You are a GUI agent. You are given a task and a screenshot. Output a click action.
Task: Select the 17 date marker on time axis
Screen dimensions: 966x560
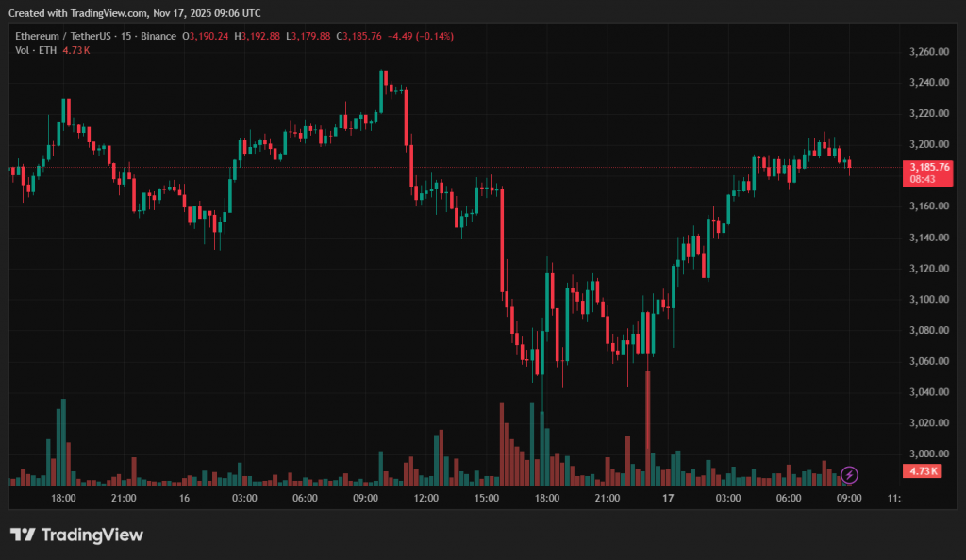coord(668,498)
